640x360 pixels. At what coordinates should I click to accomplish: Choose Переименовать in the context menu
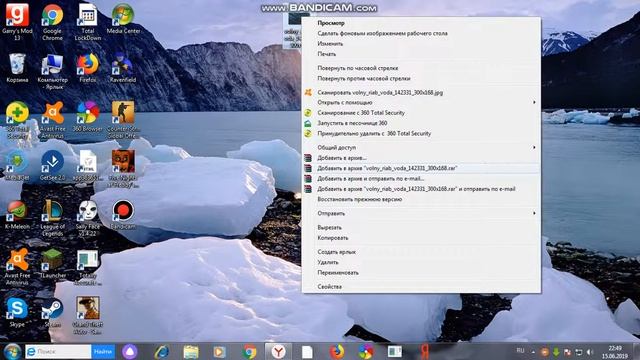tap(421, 273)
